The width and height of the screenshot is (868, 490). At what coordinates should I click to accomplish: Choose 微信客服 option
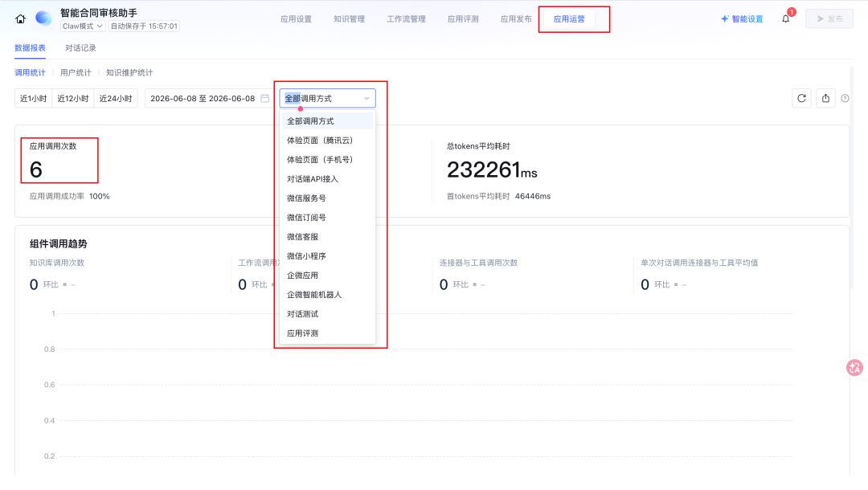327,237
